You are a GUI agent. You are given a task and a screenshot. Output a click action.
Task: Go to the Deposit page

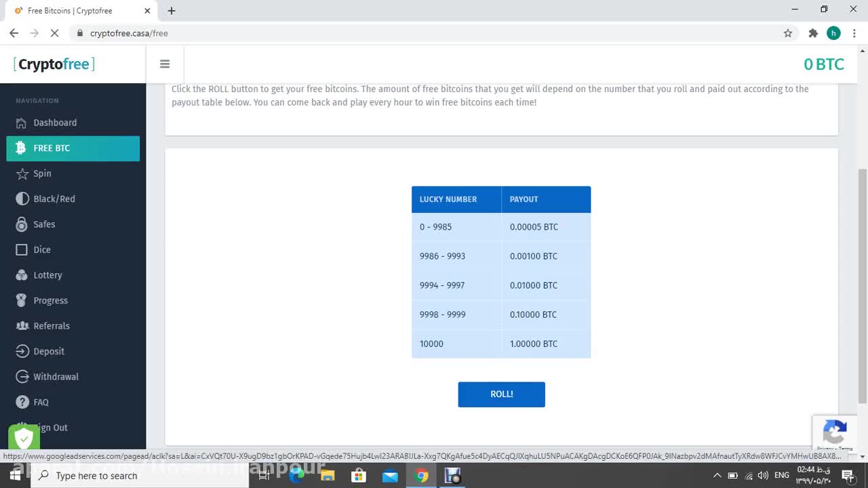pyautogui.click(x=49, y=351)
